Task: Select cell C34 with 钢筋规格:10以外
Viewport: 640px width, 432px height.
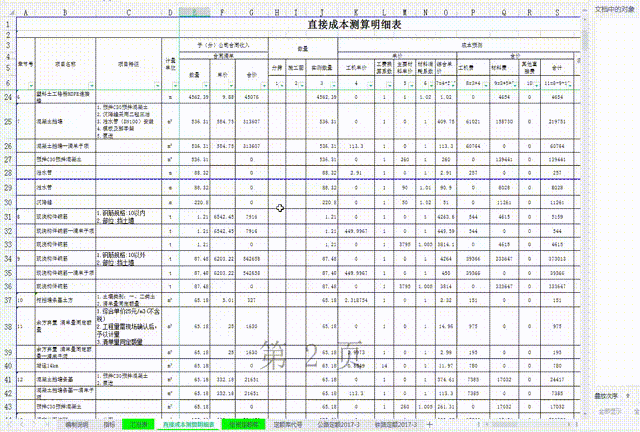Action: tap(129, 258)
